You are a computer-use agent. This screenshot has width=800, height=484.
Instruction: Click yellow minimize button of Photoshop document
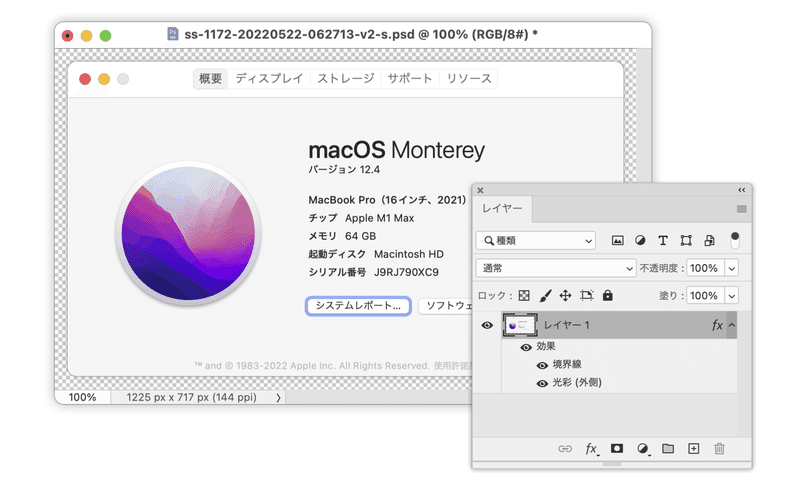[86, 35]
